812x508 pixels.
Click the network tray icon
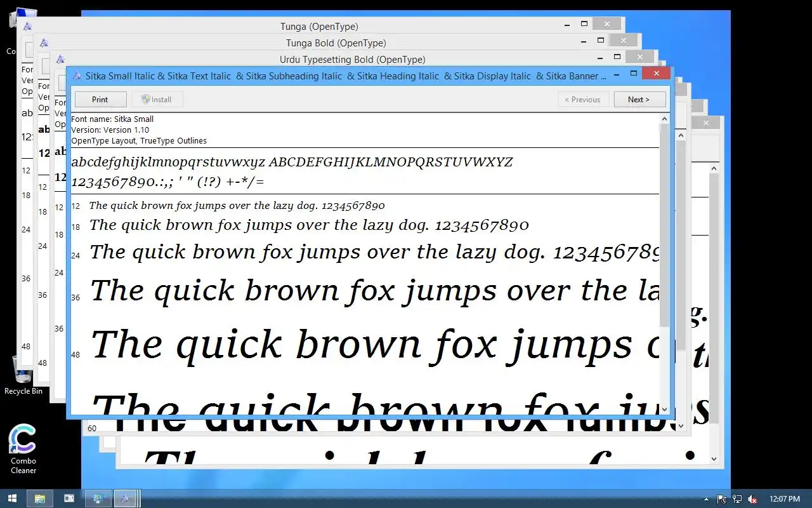[x=737, y=499]
